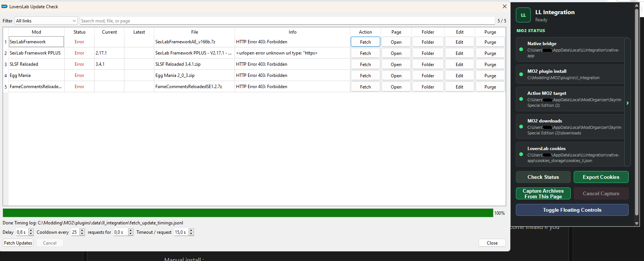644x261 pixels.
Task: Decrease the Delay value with down arrow
Action: 31,234
